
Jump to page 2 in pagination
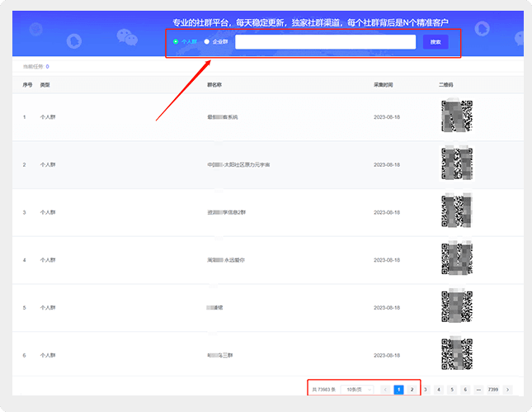tap(412, 389)
